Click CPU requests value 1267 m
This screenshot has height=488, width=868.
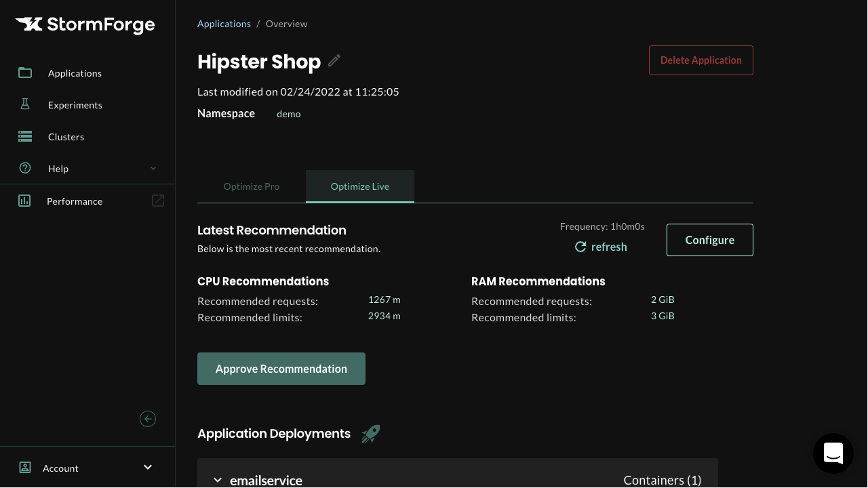384,300
